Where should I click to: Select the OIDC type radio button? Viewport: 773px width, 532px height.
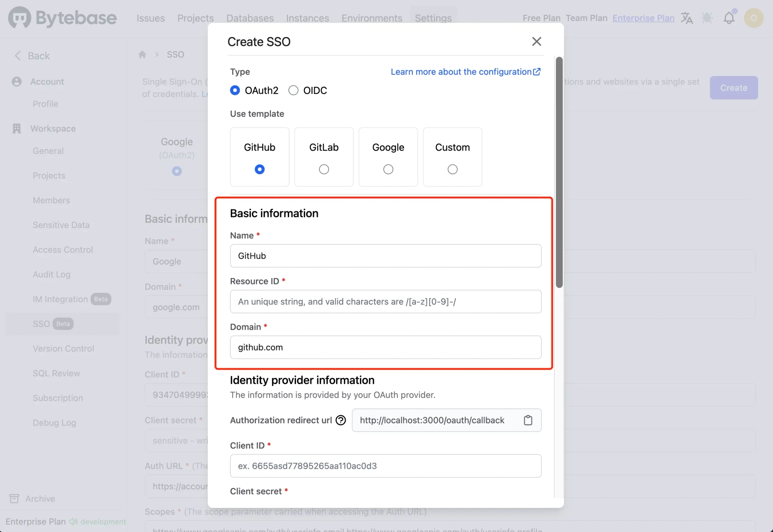click(x=293, y=90)
